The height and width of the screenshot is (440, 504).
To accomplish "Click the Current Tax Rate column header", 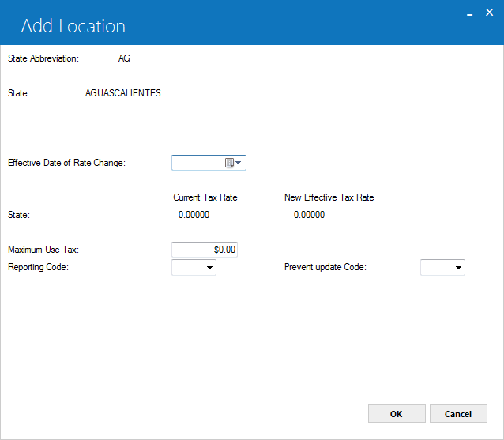I will (205, 197).
